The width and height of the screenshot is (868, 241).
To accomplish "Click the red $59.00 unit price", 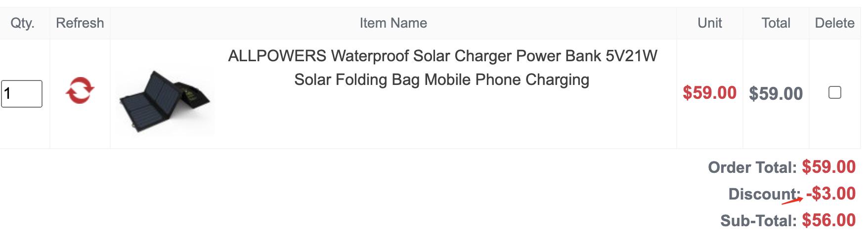I will [710, 93].
